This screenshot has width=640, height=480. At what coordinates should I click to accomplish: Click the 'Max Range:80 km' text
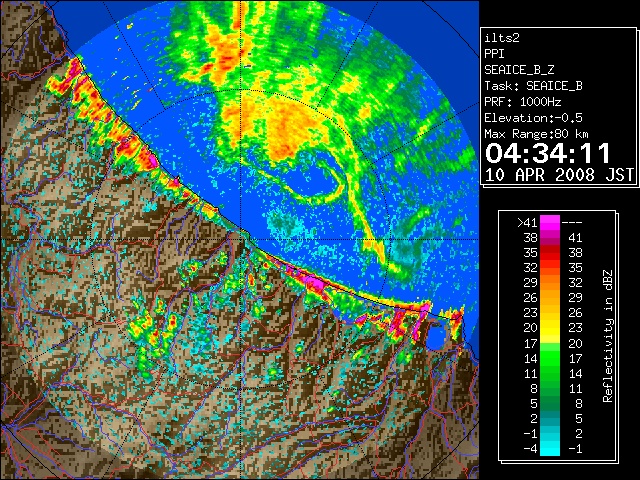(x=536, y=134)
